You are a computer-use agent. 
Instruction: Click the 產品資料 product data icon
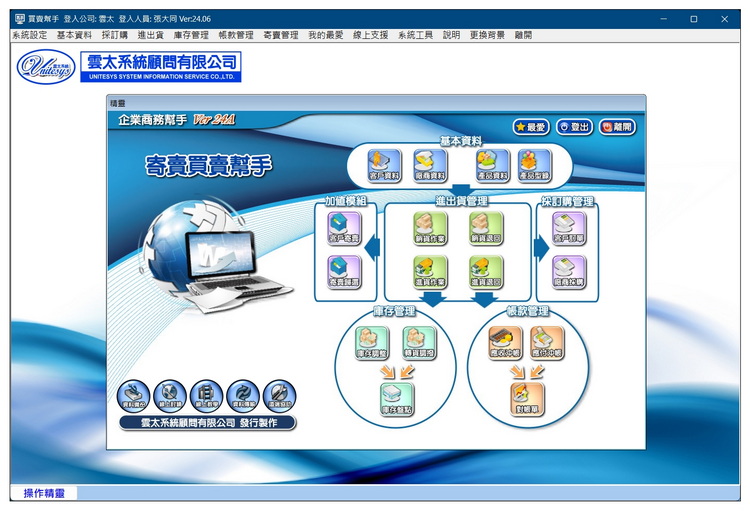491,165
